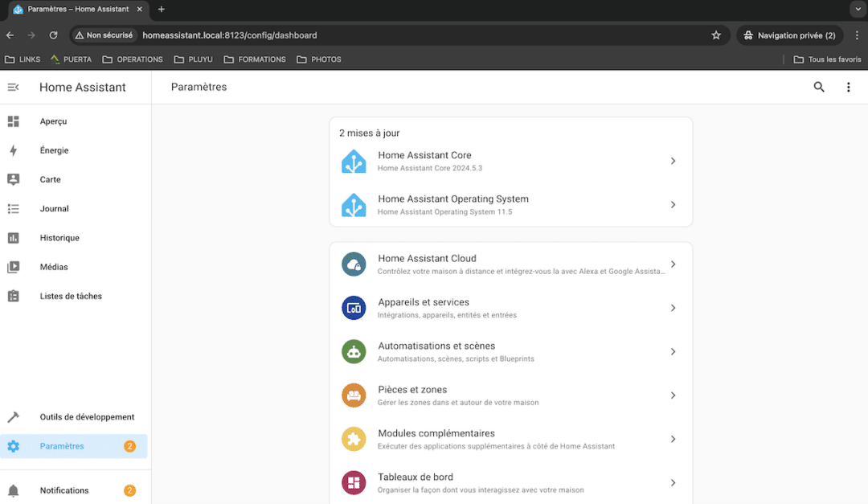Expand the Home Assistant Operating System update
This screenshot has width=868, height=504.
click(510, 204)
